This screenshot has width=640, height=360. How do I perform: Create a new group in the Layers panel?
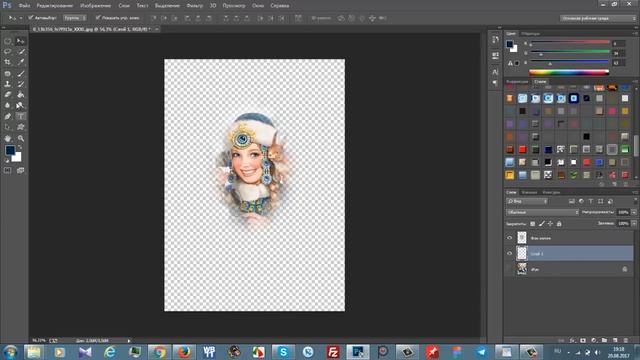click(x=604, y=340)
